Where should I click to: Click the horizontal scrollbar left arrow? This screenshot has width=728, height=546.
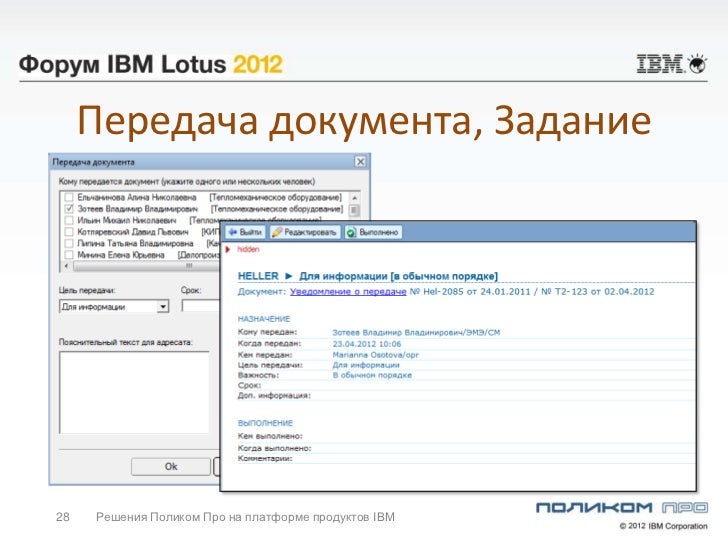pyautogui.click(x=66, y=266)
